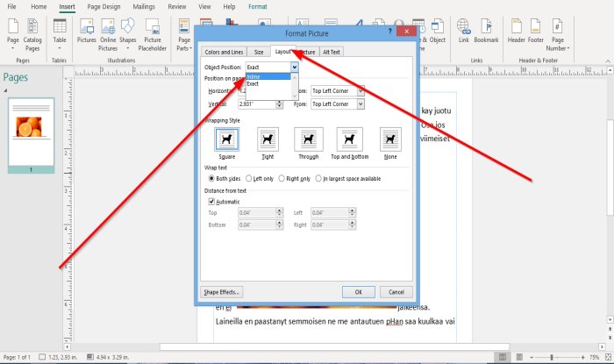This screenshot has width=614, height=364.
Task: Open the Horizontal From dropdown
Action: [361, 91]
